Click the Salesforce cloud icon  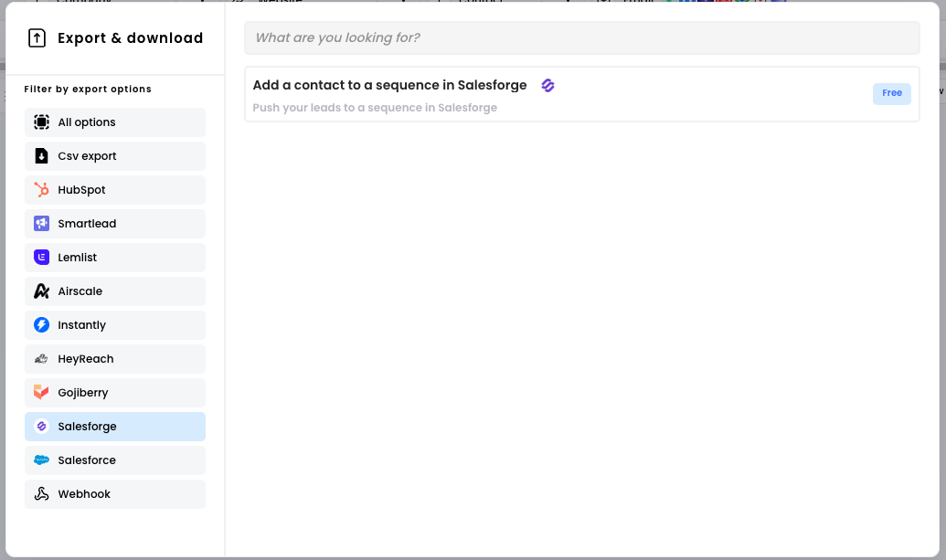[42, 460]
